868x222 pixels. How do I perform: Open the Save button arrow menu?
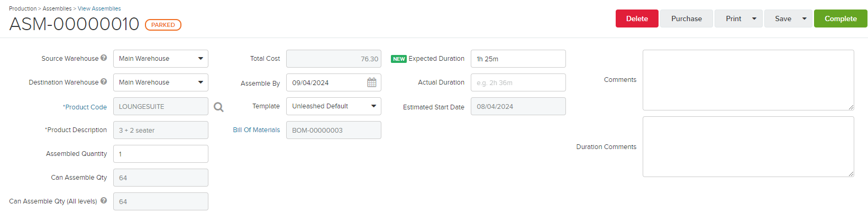pyautogui.click(x=805, y=18)
